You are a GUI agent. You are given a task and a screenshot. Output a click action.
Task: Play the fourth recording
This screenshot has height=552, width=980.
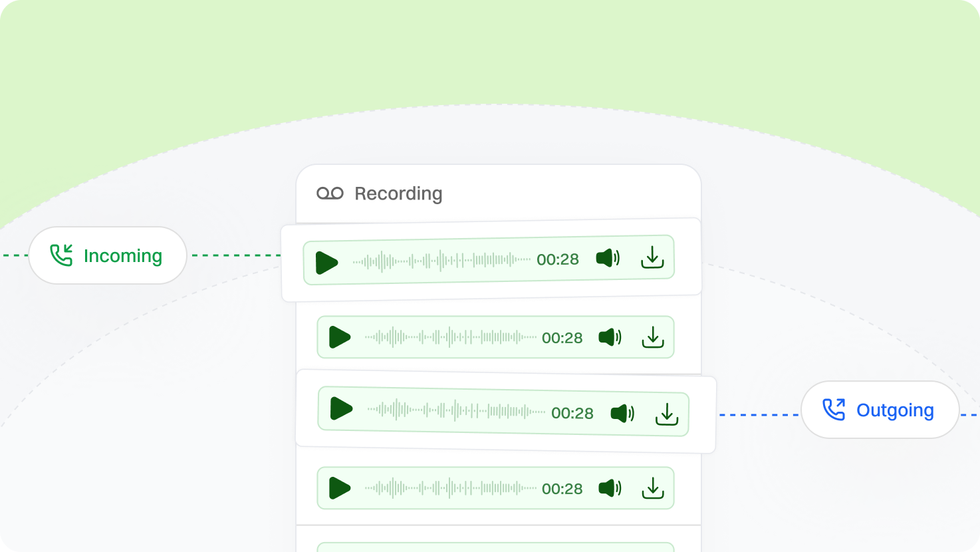(x=339, y=488)
